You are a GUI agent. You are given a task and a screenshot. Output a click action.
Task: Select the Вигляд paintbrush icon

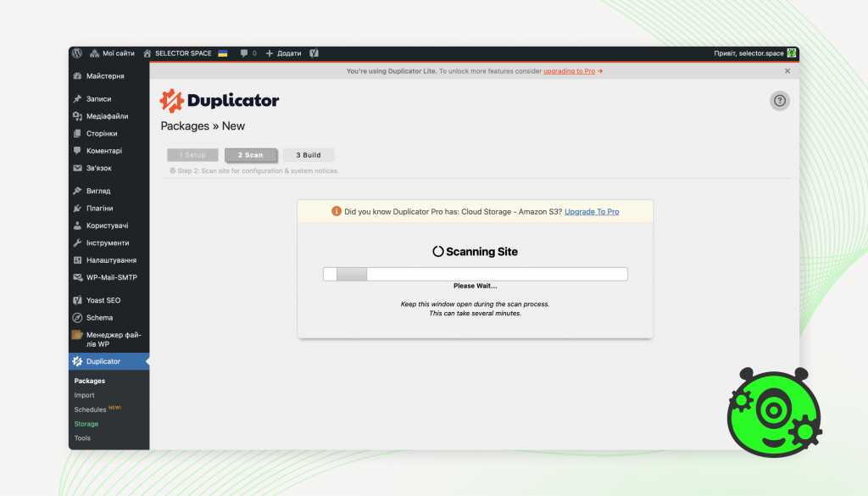(79, 191)
